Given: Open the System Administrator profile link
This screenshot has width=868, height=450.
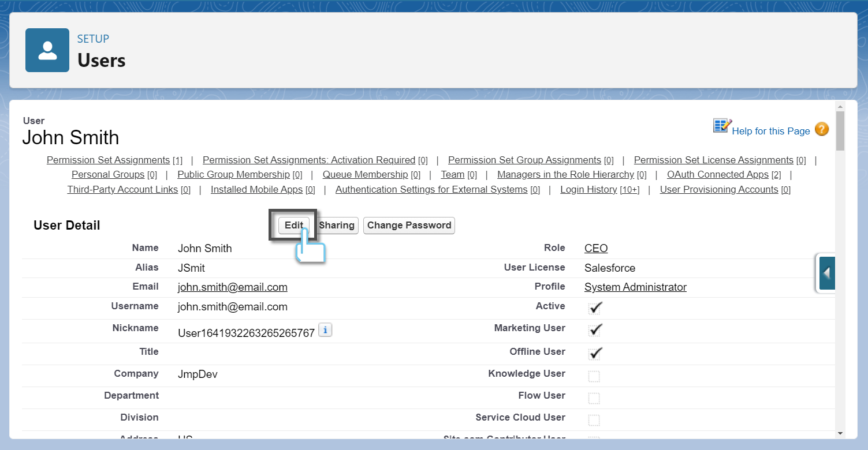Looking at the screenshot, I should click(x=635, y=287).
